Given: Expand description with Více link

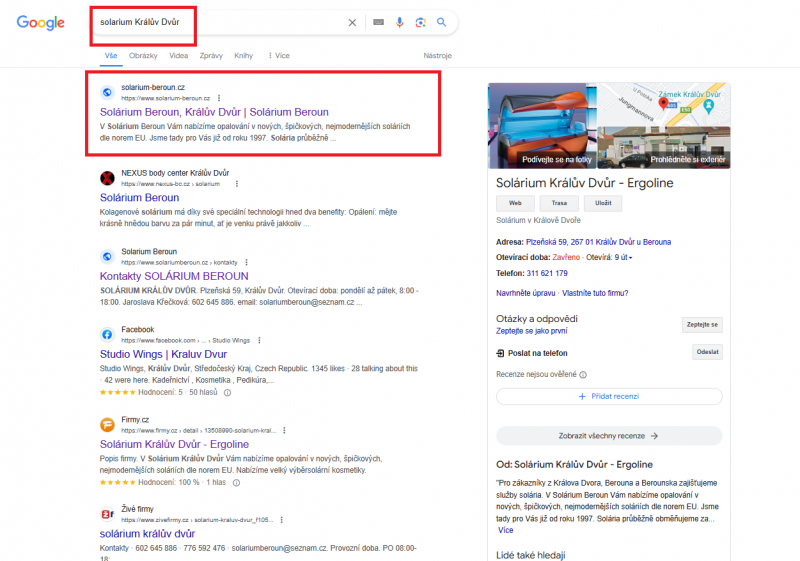Looking at the screenshot, I should pyautogui.click(x=506, y=530).
